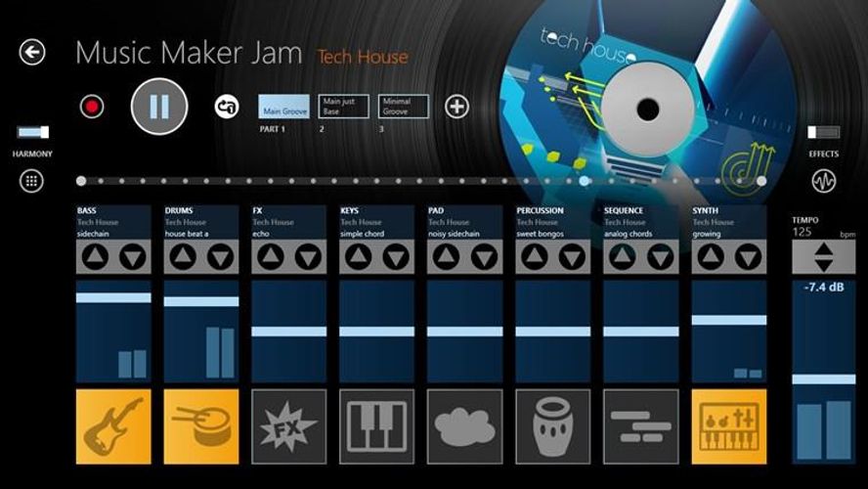The image size is (868, 489).
Task: Click the master volume slider handle
Action: tap(824, 379)
